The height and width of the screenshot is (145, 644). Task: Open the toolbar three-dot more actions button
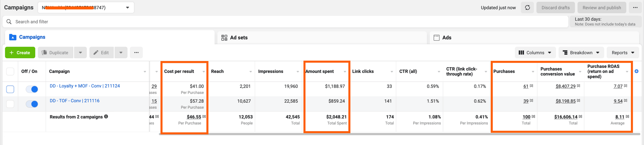click(x=136, y=53)
